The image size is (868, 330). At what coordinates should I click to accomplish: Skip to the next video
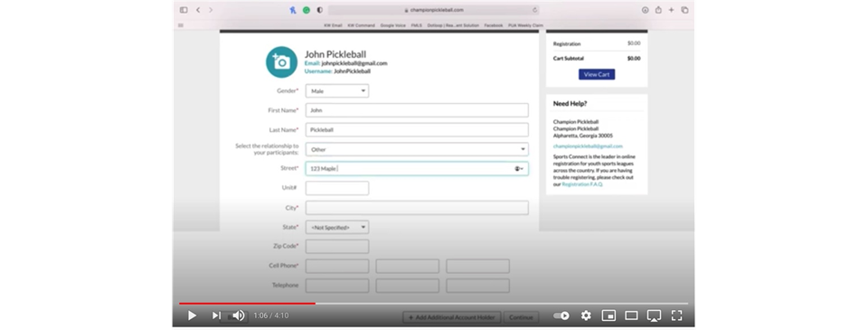pos(216,316)
